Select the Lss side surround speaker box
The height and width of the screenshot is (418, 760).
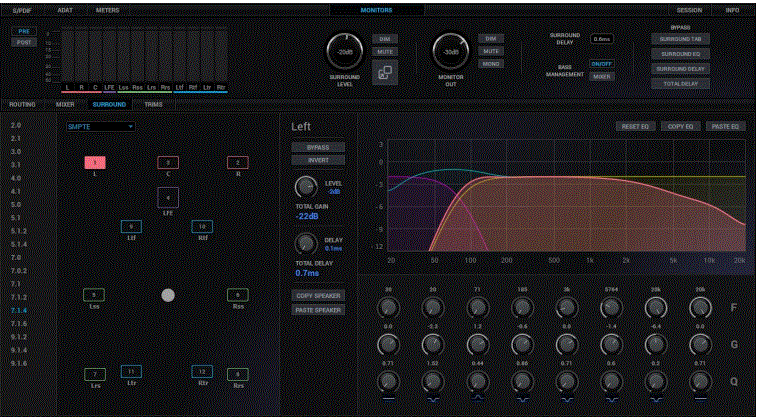94,294
